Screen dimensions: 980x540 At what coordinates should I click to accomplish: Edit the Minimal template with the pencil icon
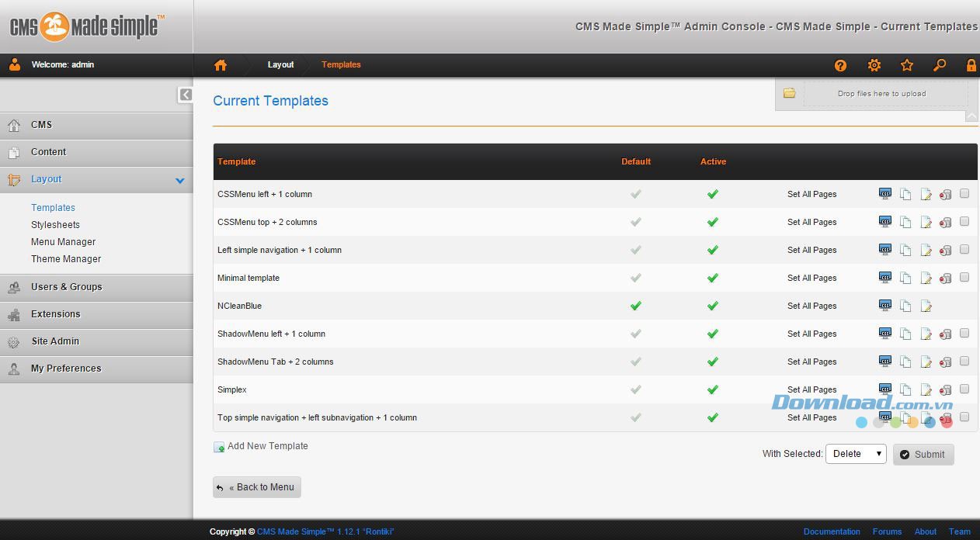click(926, 277)
